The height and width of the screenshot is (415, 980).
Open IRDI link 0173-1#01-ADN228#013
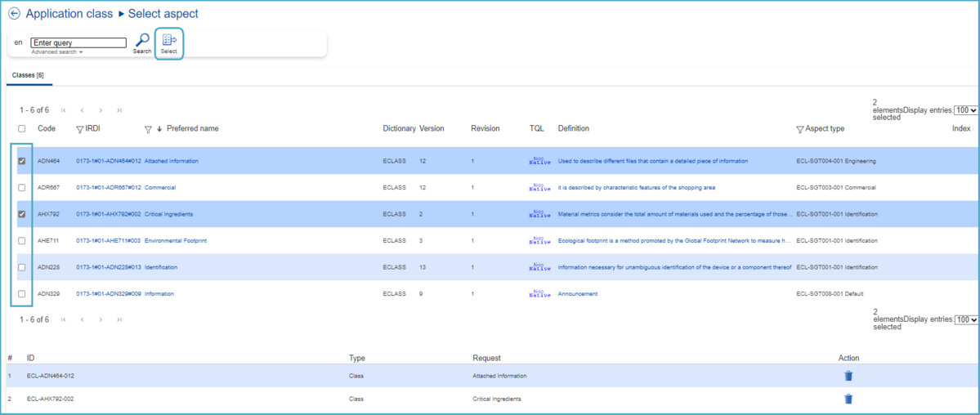pyautogui.click(x=108, y=267)
